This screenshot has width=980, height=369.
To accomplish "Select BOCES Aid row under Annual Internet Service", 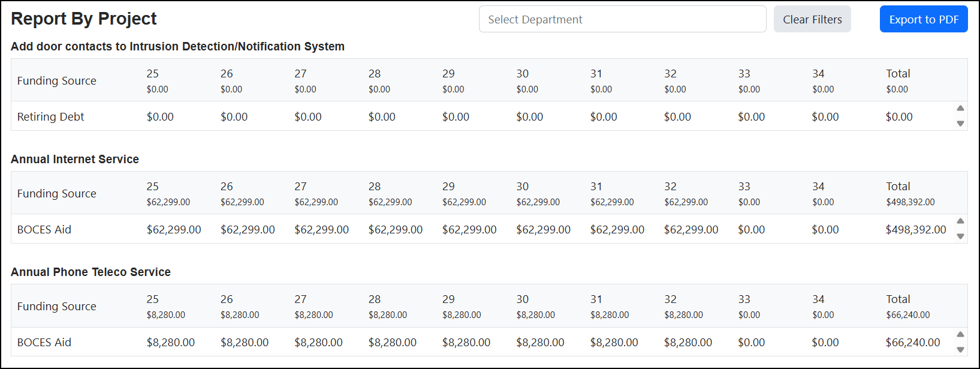I will coord(483,229).
